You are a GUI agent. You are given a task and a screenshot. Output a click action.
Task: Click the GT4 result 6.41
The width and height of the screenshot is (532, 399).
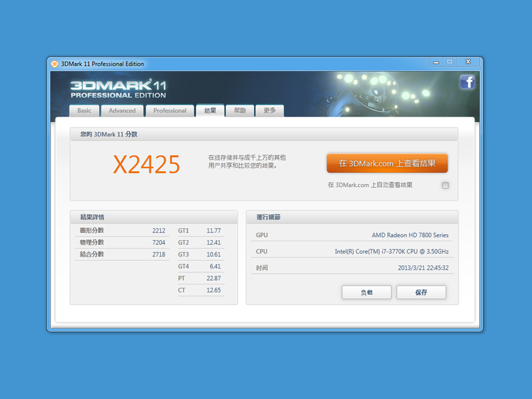[x=215, y=267]
